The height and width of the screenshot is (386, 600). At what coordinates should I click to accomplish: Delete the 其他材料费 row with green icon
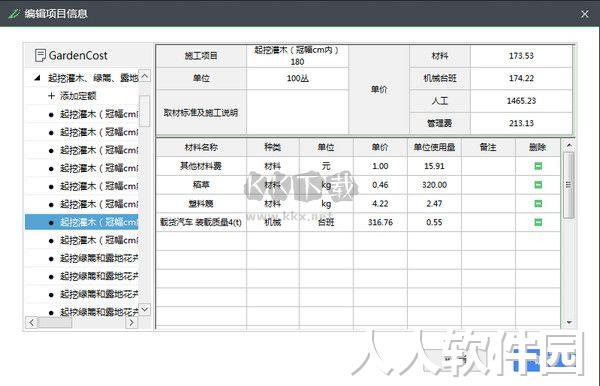coord(538,166)
